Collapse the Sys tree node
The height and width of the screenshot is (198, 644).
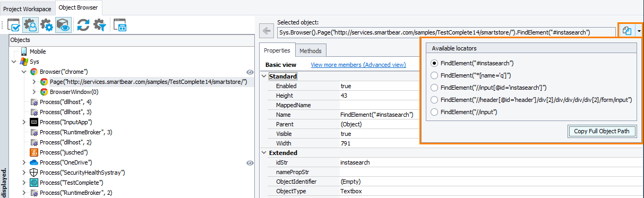click(x=14, y=62)
